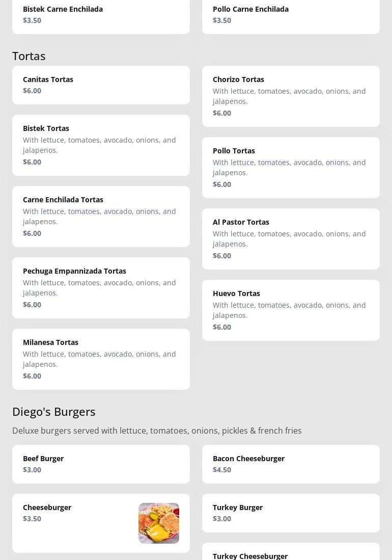The image size is (392, 560).
Task: Open the Pollo Carne Enchilada card
Action: click(x=291, y=15)
